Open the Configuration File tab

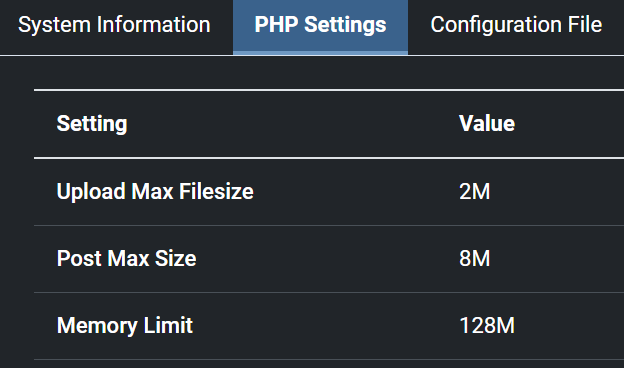tap(516, 25)
